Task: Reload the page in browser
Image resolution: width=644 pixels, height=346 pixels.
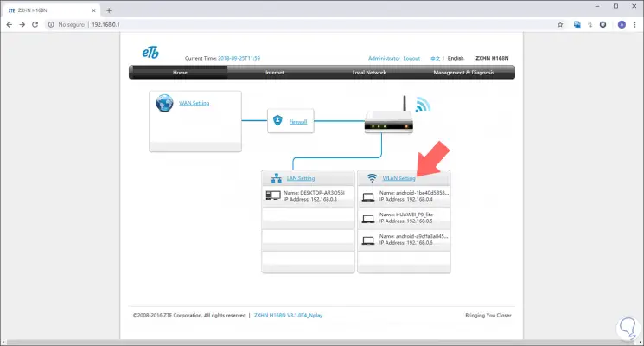Action: [35, 25]
